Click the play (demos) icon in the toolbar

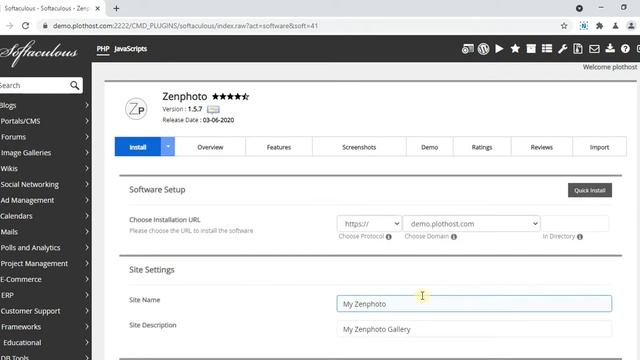[x=499, y=49]
